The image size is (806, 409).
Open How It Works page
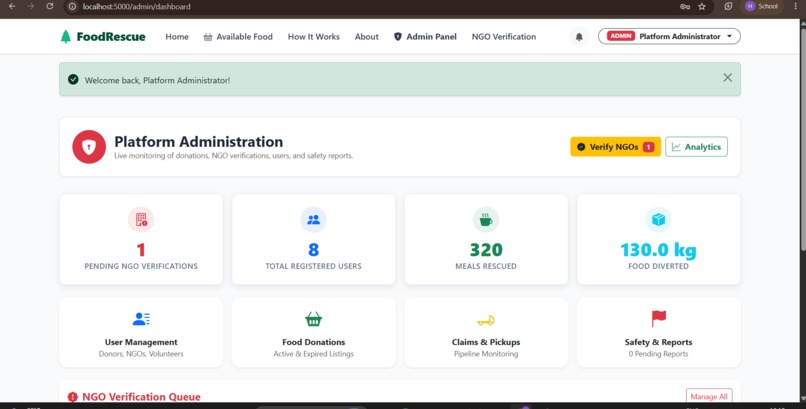314,36
